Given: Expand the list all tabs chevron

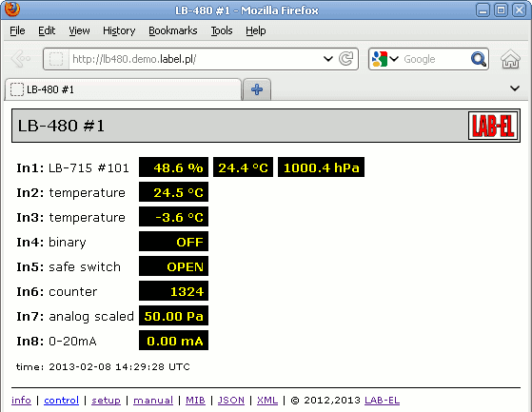Looking at the screenshot, I should 515,88.
